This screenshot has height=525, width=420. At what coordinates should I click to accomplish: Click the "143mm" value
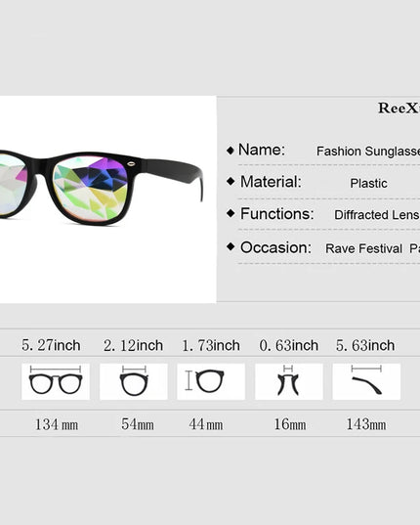tap(366, 424)
